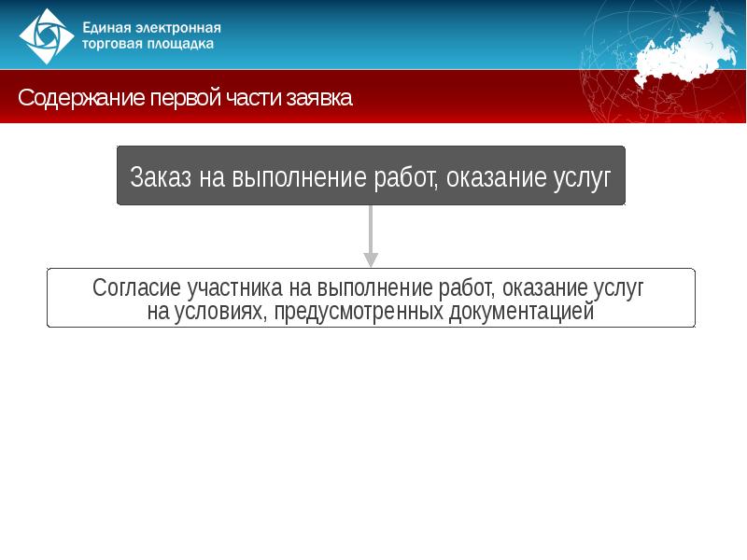Click the empty part of the red title band
This screenshot has width=747, height=560.
point(486,98)
